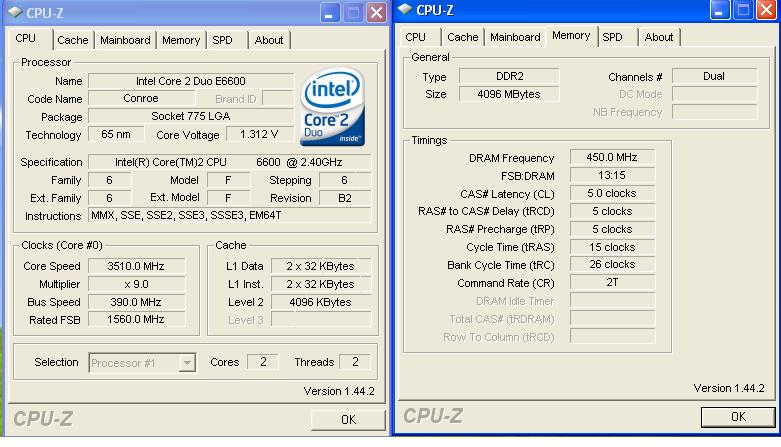Click the Cycle Time (tRAS) value '15 clocks'
This screenshot has width=781, height=447.
click(612, 247)
